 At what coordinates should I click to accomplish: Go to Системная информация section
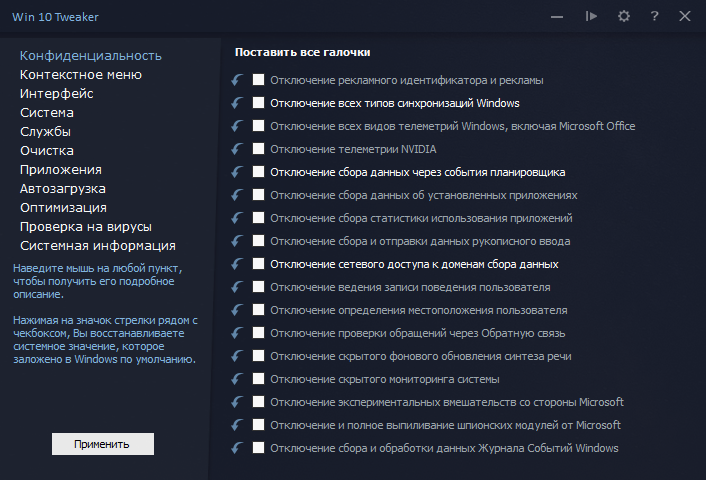(x=98, y=245)
